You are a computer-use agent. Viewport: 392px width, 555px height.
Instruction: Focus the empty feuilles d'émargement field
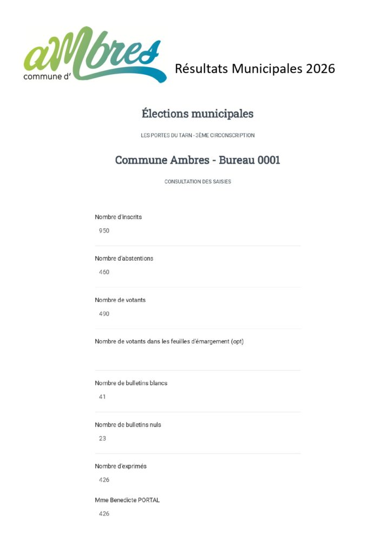[x=197, y=356]
